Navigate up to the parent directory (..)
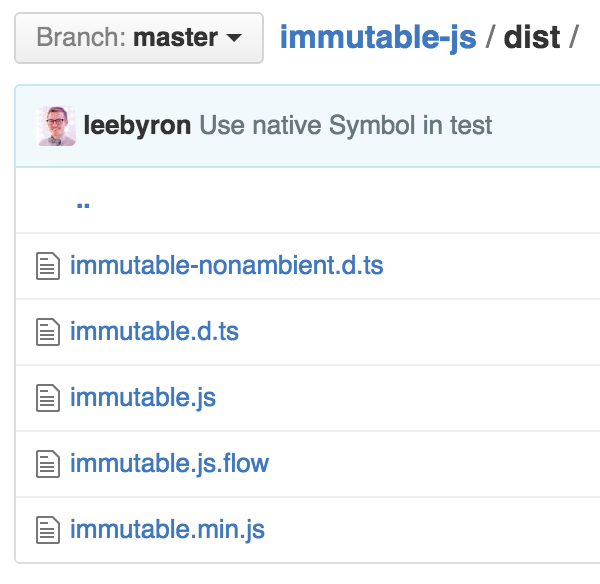 tap(83, 205)
